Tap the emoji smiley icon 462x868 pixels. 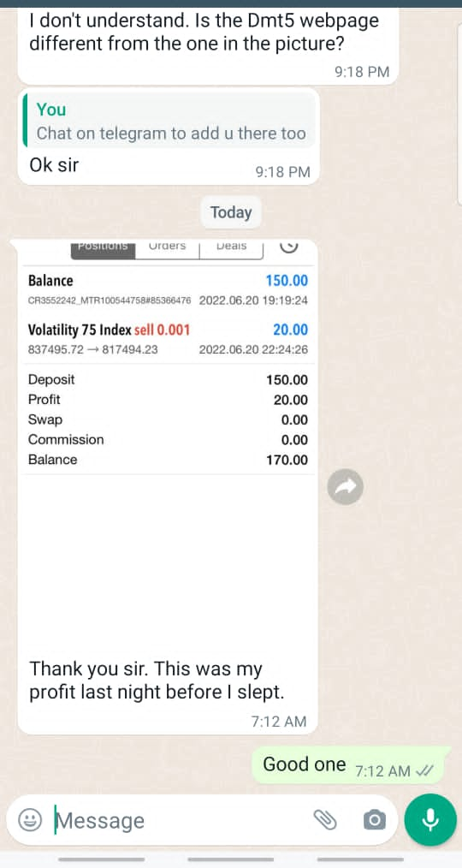30,819
